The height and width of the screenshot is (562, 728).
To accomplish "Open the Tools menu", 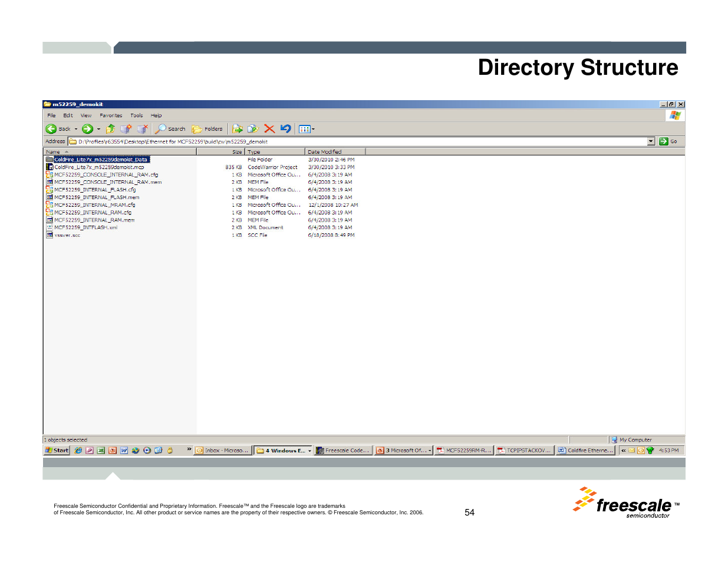I will pos(137,115).
